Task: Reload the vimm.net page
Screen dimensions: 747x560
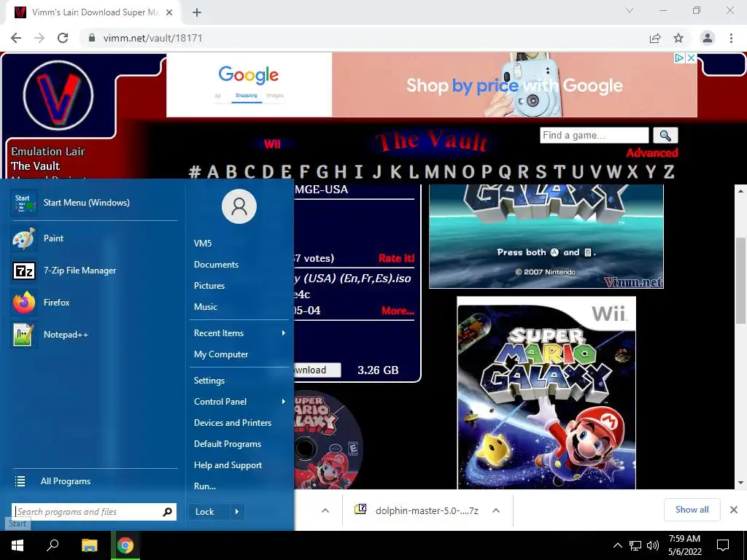Action: coord(63,38)
